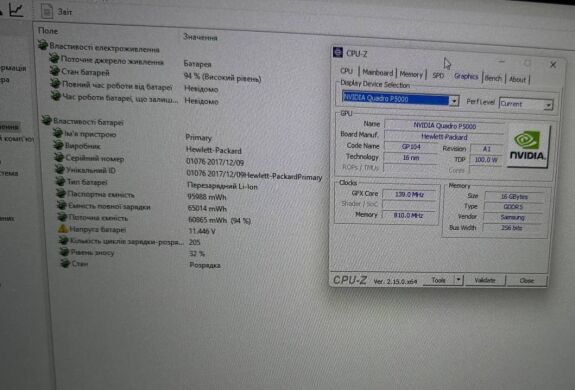The height and width of the screenshot is (390, 575).
Task: Select icon beside Рівень зносу
Action: 65,252
